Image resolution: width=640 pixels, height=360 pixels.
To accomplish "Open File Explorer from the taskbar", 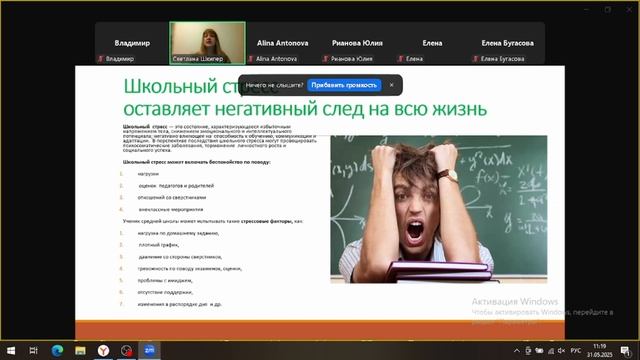I will [x=80, y=351].
